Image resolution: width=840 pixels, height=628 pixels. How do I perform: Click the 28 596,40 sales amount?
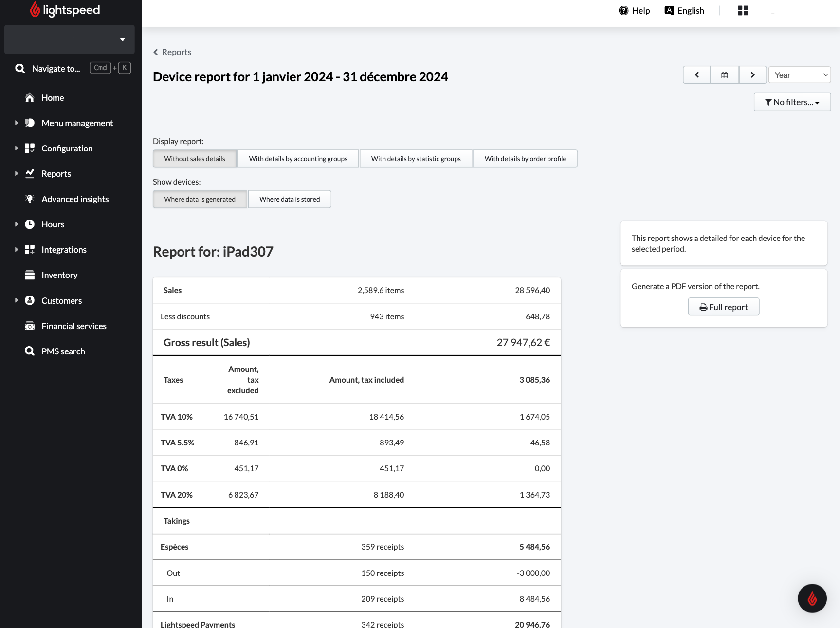pos(532,290)
